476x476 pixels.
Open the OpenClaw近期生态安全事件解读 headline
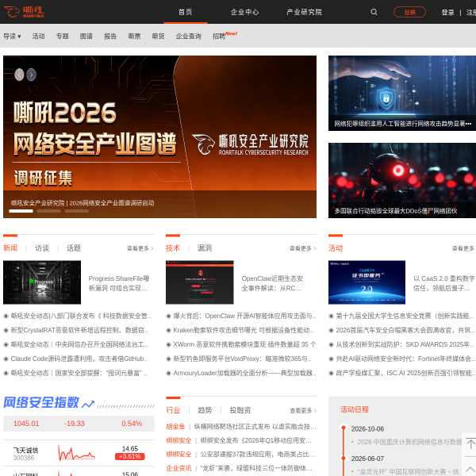272,283
